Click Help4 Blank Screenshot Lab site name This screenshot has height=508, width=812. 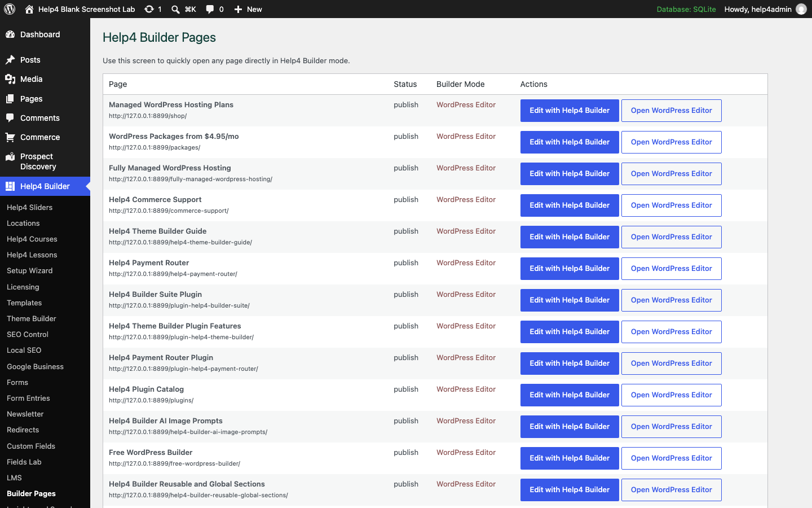click(x=86, y=9)
